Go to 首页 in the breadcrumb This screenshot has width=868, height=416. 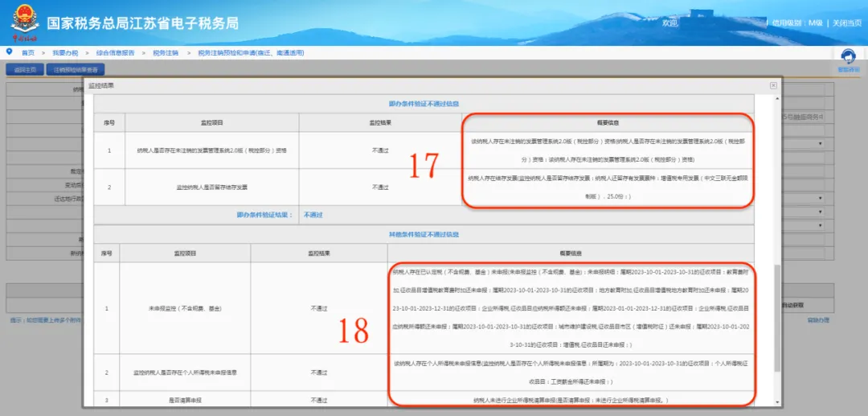point(27,52)
